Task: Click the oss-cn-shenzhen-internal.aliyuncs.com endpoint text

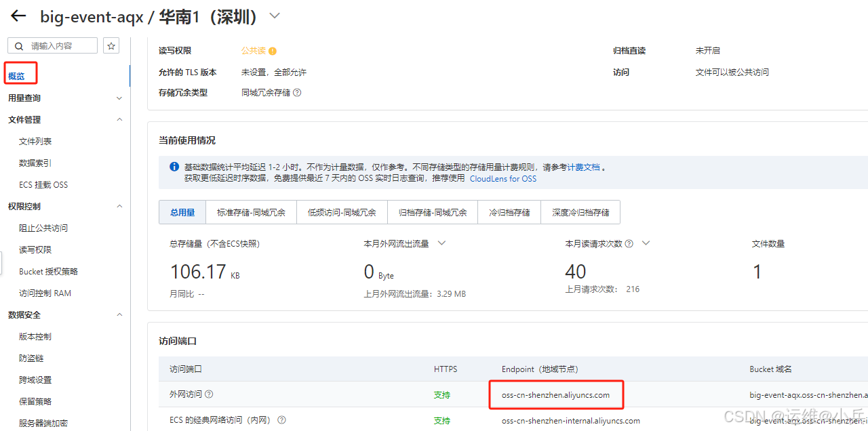Action: [x=571, y=420]
